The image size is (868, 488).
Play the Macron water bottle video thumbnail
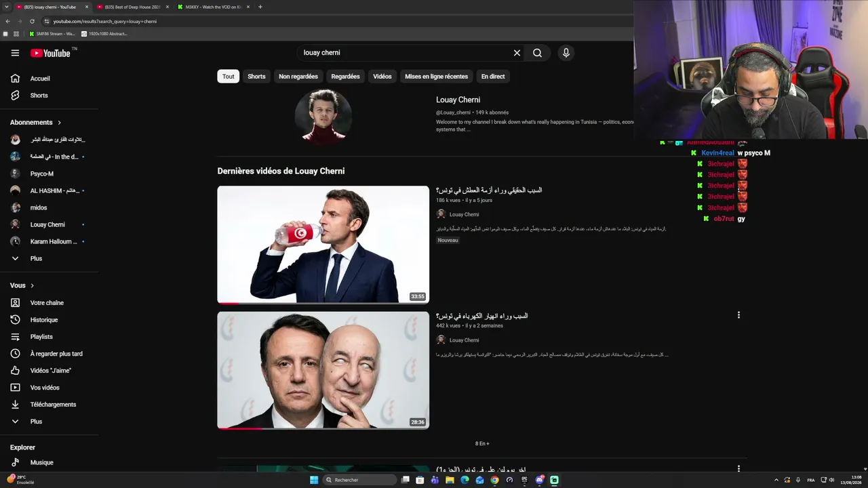(323, 245)
